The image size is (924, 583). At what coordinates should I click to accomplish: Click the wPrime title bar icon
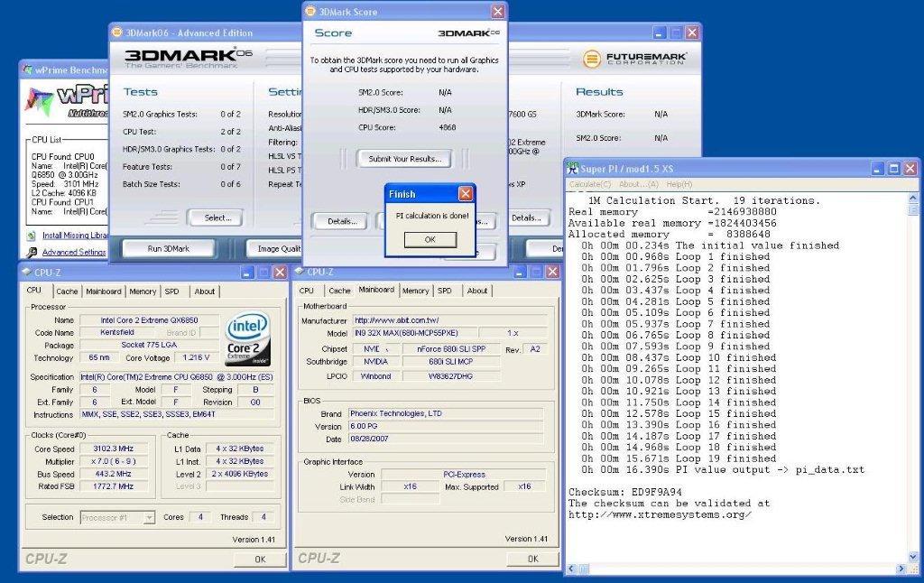(x=27, y=69)
